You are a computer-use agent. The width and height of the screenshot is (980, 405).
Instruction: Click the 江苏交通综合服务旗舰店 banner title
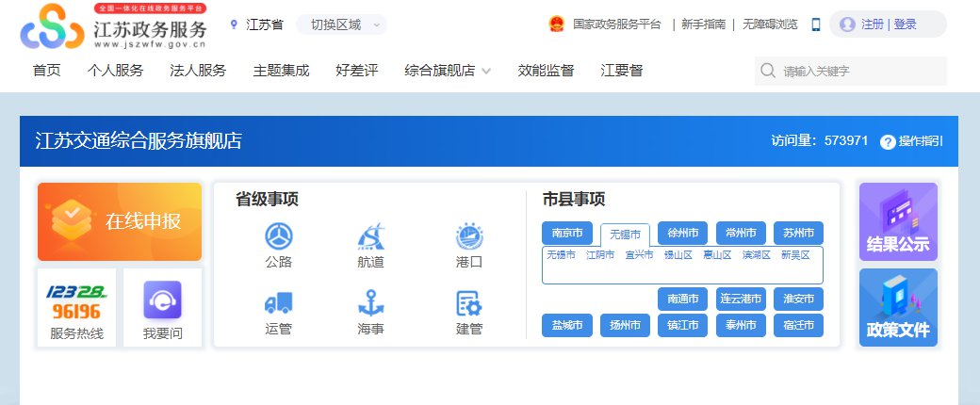point(139,140)
